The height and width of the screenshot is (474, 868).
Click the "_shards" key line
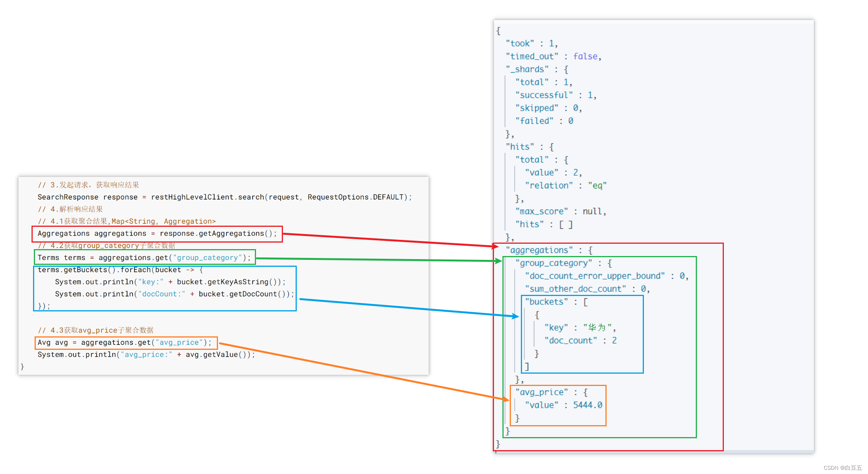537,69
